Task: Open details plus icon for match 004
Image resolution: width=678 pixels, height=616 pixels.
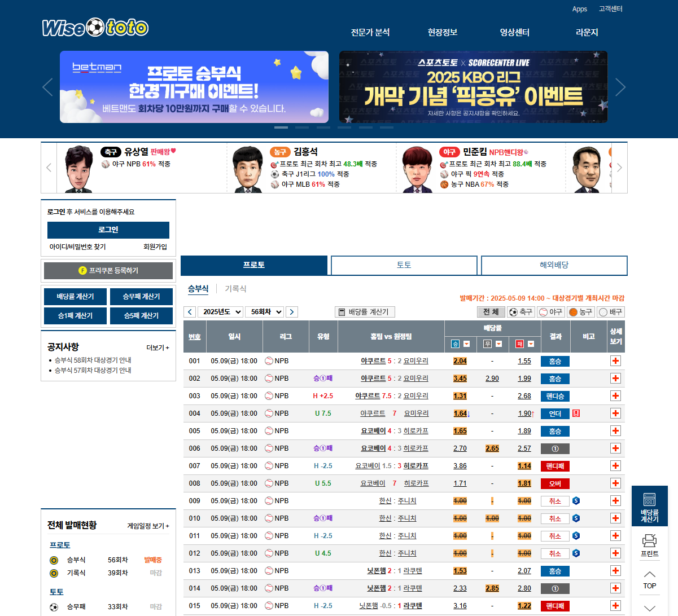Action: pos(615,413)
